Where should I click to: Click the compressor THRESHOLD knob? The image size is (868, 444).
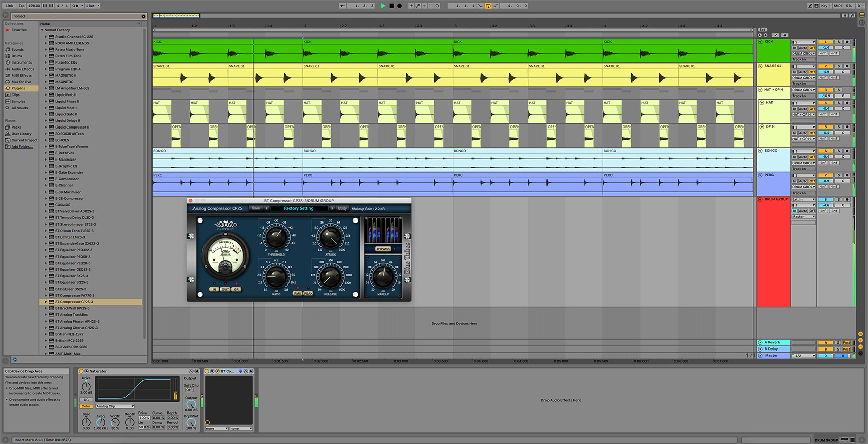tap(276, 236)
